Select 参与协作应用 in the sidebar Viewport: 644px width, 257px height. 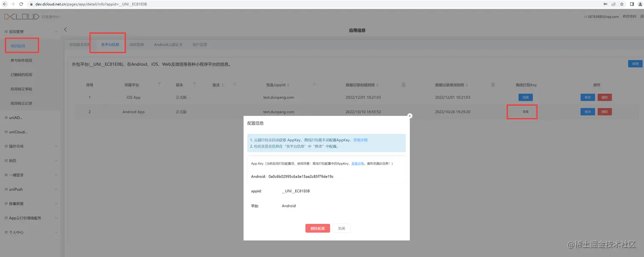coord(21,60)
